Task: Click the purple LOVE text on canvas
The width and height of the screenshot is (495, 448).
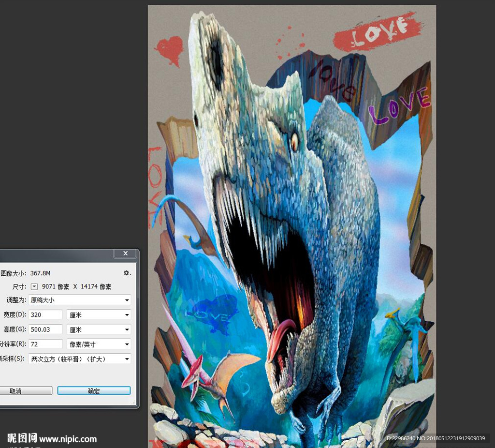Action: (x=399, y=106)
